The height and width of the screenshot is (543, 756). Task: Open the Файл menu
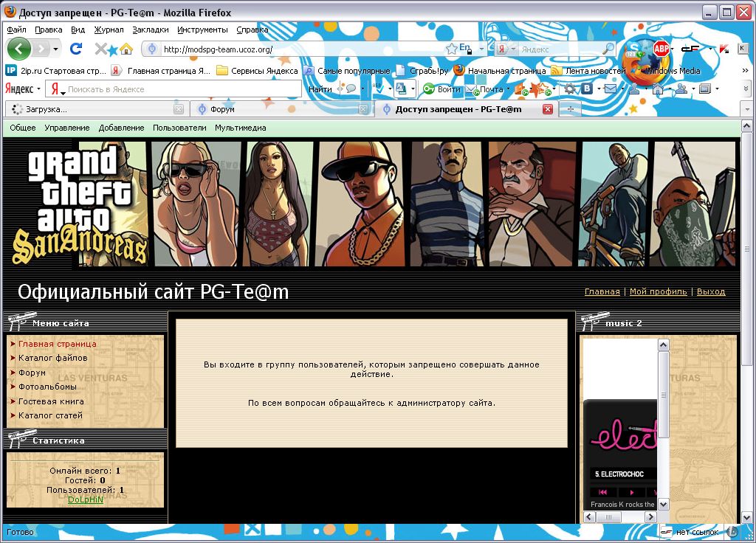16,30
